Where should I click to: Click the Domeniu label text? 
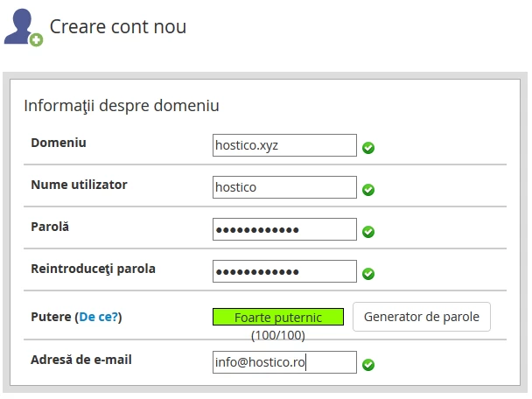point(59,143)
